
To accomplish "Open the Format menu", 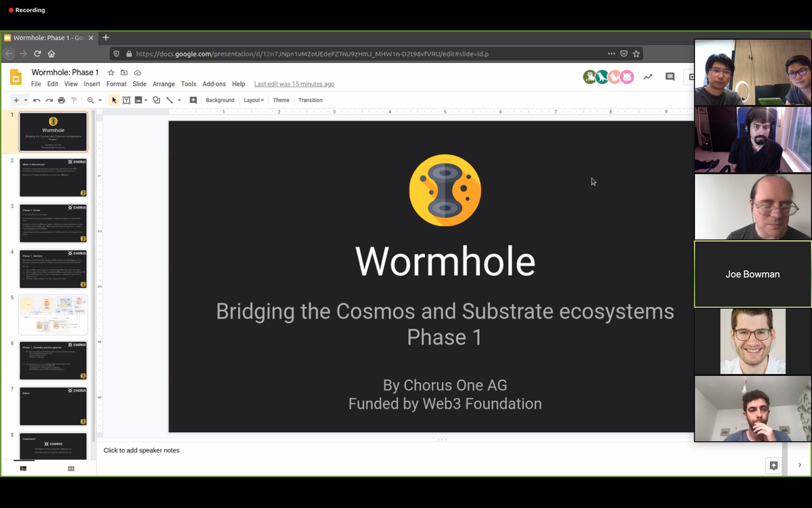I will pos(116,84).
